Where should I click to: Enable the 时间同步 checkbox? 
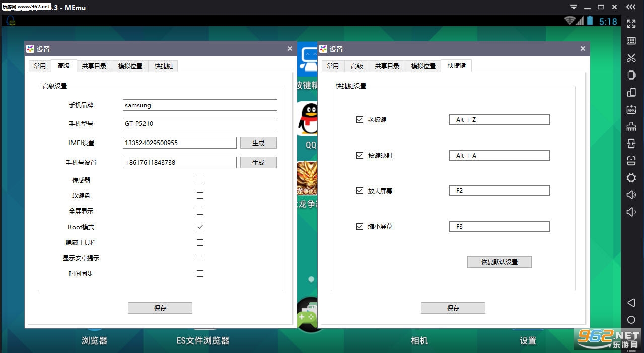pyautogui.click(x=200, y=273)
